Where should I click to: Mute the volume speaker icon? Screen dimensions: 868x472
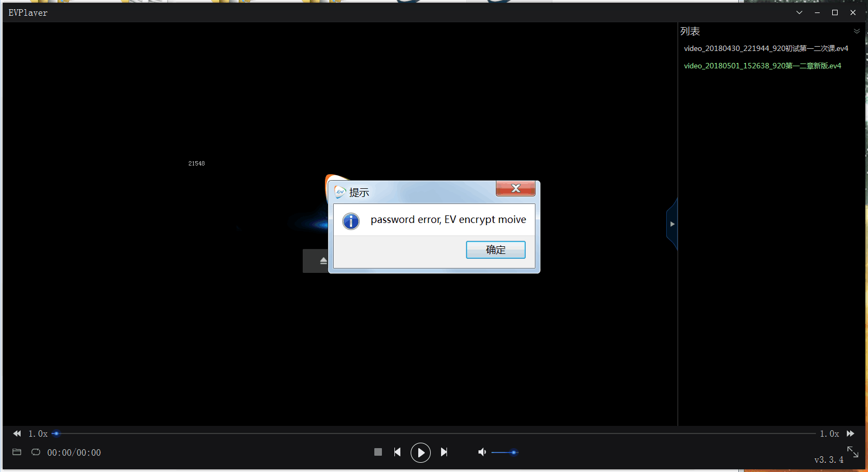tap(482, 452)
